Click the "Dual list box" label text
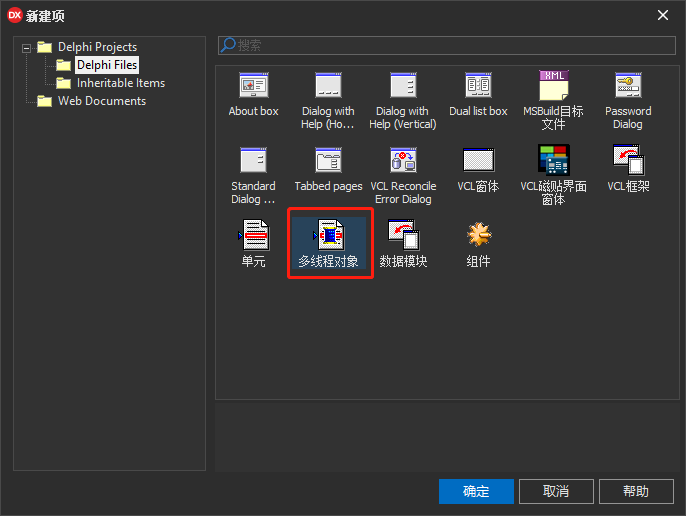686x516 pixels. pos(478,111)
